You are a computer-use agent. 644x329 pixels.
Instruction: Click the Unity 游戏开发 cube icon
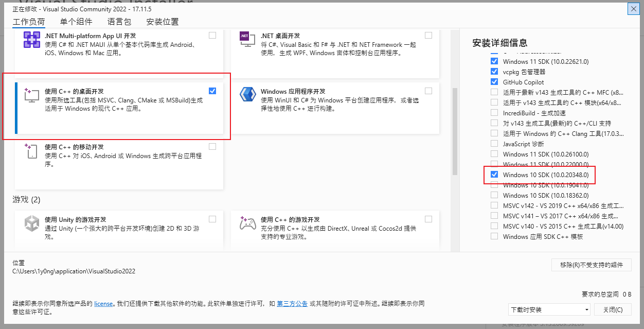pyautogui.click(x=32, y=223)
